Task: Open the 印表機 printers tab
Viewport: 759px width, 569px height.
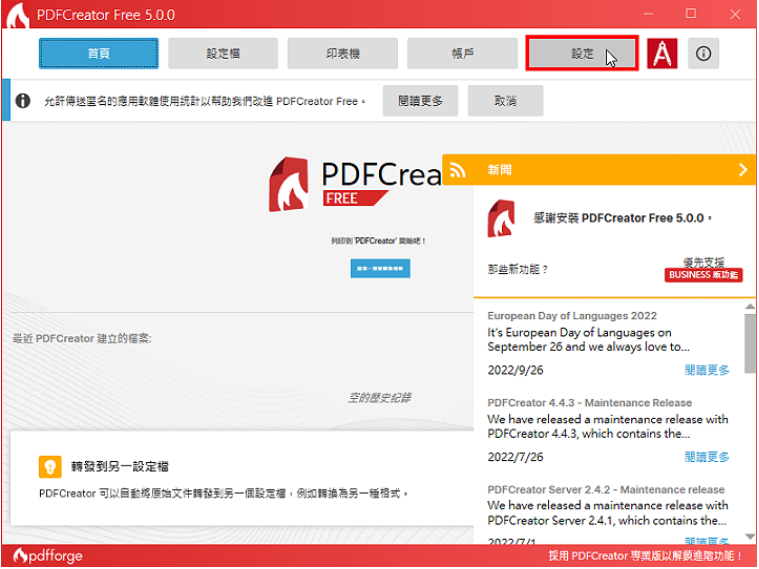Action: pos(343,53)
